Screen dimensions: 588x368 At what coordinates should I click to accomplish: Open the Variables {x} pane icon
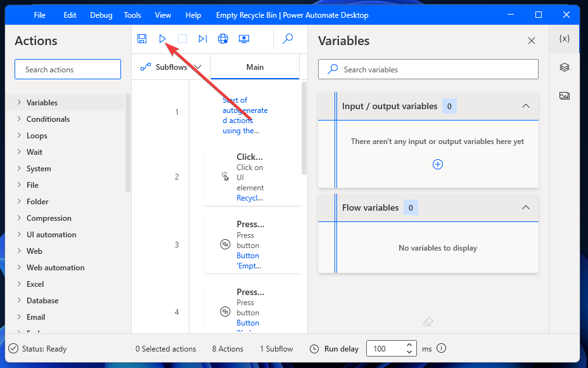[565, 38]
